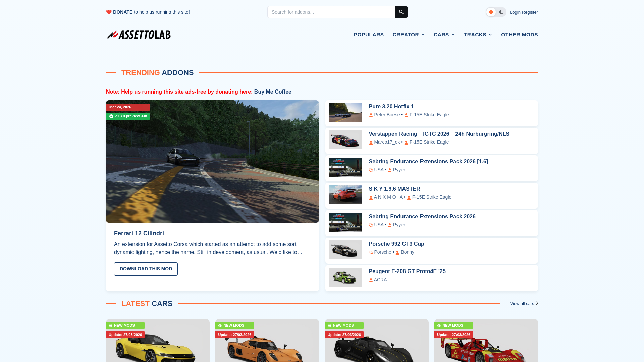Image resolution: width=644 pixels, height=362 pixels.
Task: Click the search magnifier icon button
Action: pyautogui.click(x=401, y=12)
